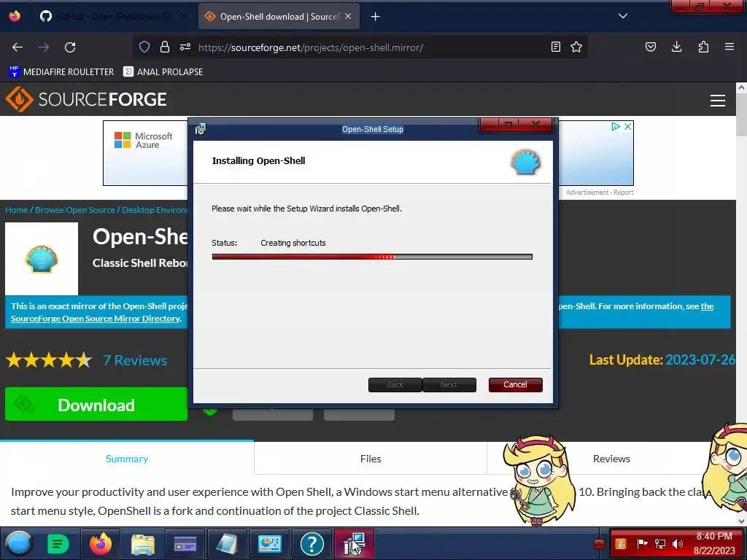Open the Firefox application menu
The height and width of the screenshot is (560, 747).
click(729, 47)
